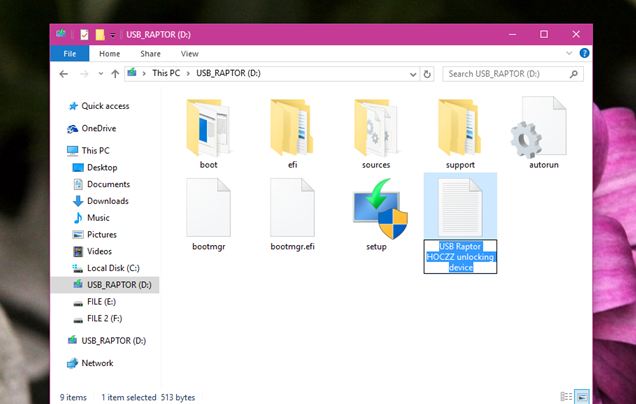Open Pictures in the navigation pane

point(95,234)
